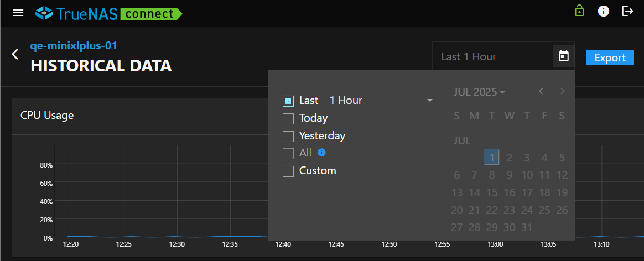Open the JUL 2025 month selector
This screenshot has width=644, height=261.
[479, 92]
